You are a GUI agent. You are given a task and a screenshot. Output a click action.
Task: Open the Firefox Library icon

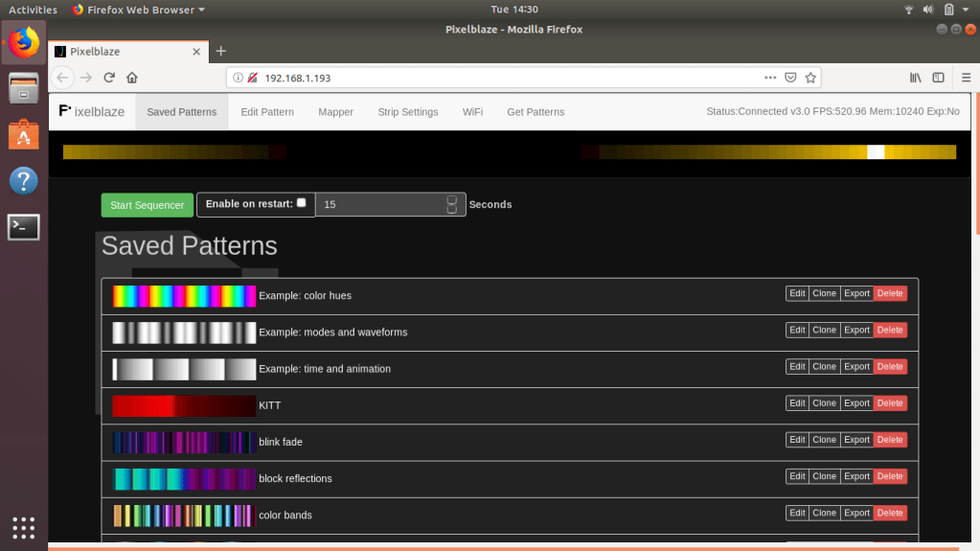point(916,78)
